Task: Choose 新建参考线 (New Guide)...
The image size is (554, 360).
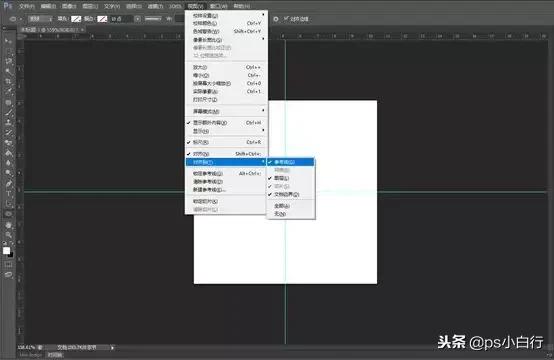Action: point(226,190)
